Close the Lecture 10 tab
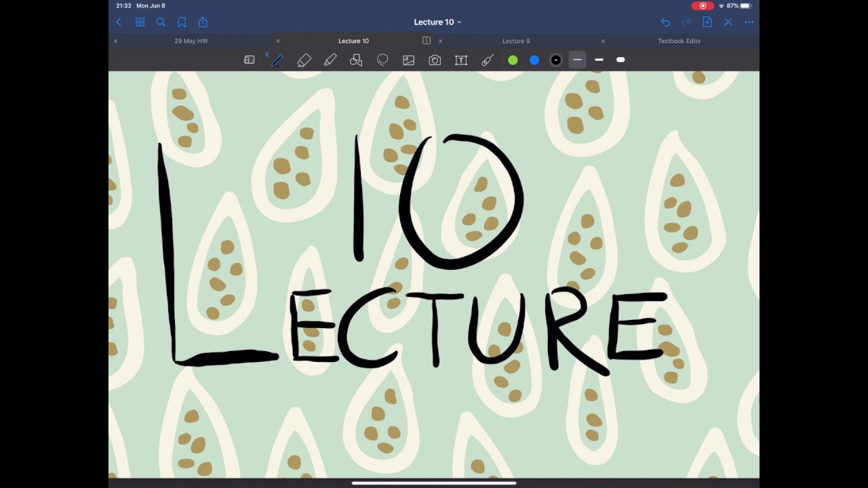 [x=278, y=41]
